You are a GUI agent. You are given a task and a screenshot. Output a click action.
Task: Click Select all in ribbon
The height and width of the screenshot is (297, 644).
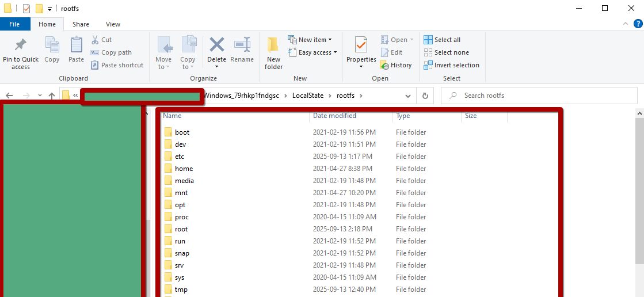coord(442,40)
